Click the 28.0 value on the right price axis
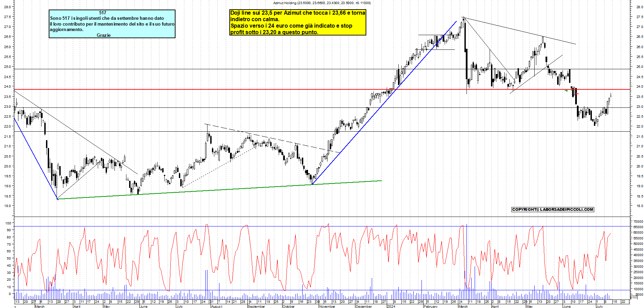This screenshot has width=644, height=308. pyautogui.click(x=640, y=7)
